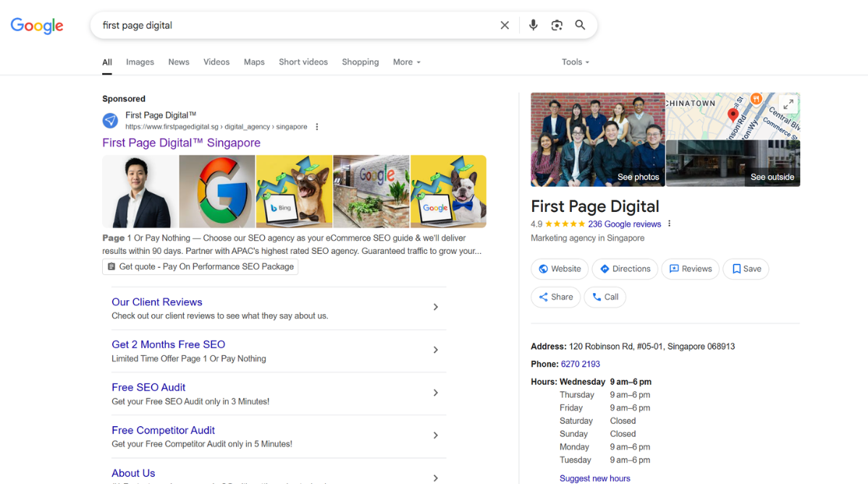868x484 pixels.
Task: Click the Reviews button
Action: pos(691,269)
